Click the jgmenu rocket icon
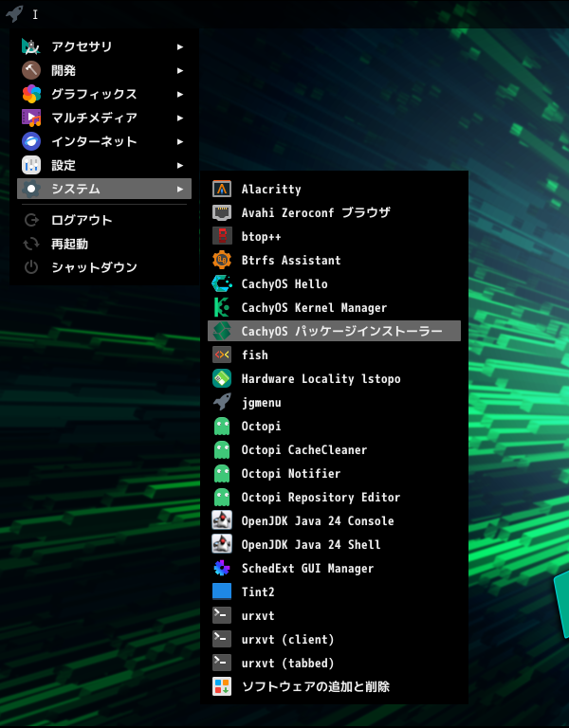Viewport: 569px width, 728px height. click(x=222, y=402)
